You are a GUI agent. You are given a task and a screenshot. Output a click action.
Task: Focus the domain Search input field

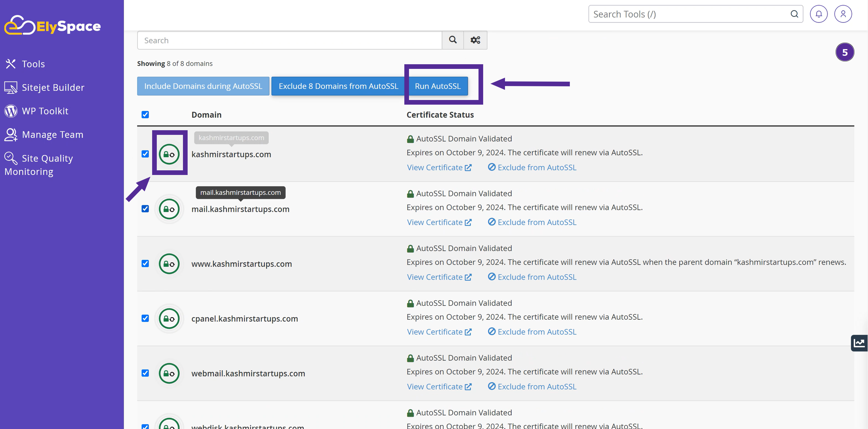(289, 40)
